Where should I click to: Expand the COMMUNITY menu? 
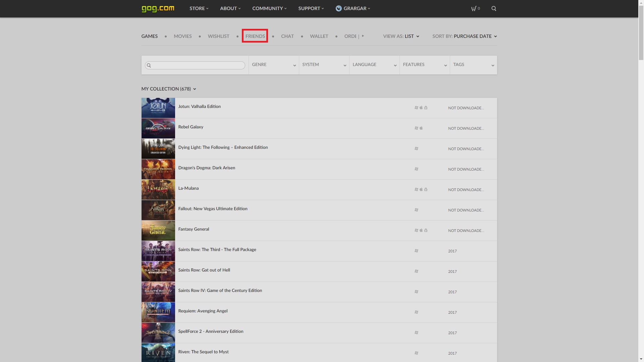click(269, 8)
